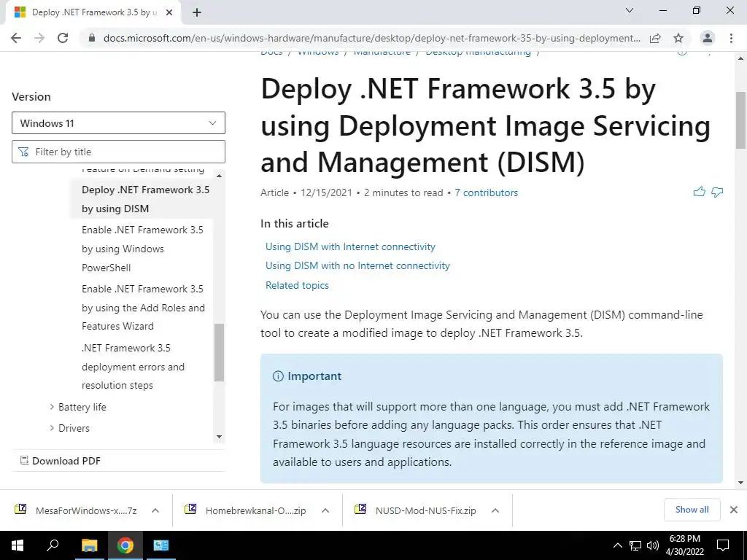This screenshot has width=747, height=560.
Task: Go to Using DISM with Internet connectivity
Action: coord(350,246)
